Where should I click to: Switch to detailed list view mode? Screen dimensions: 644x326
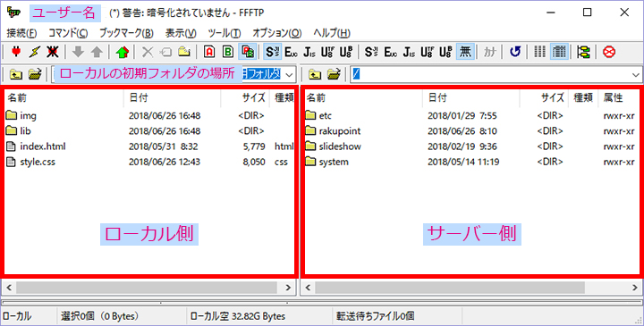tap(559, 52)
